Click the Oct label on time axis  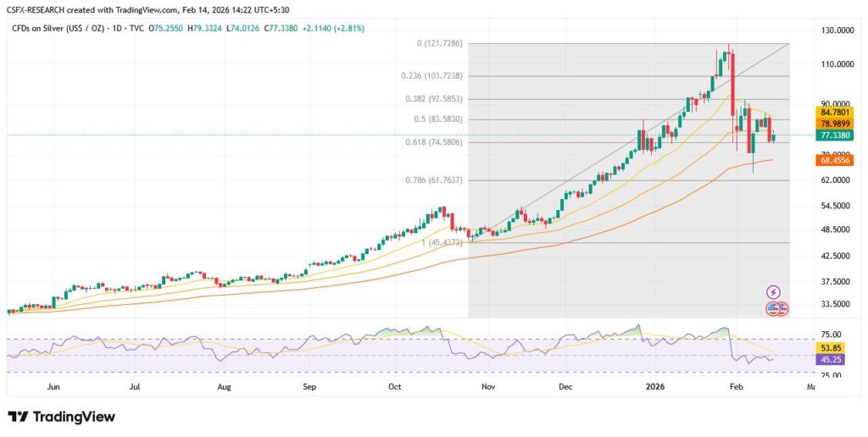click(394, 386)
